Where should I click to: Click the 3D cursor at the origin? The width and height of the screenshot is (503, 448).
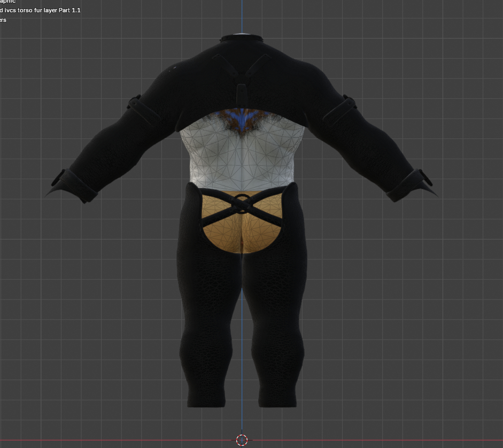click(x=242, y=440)
